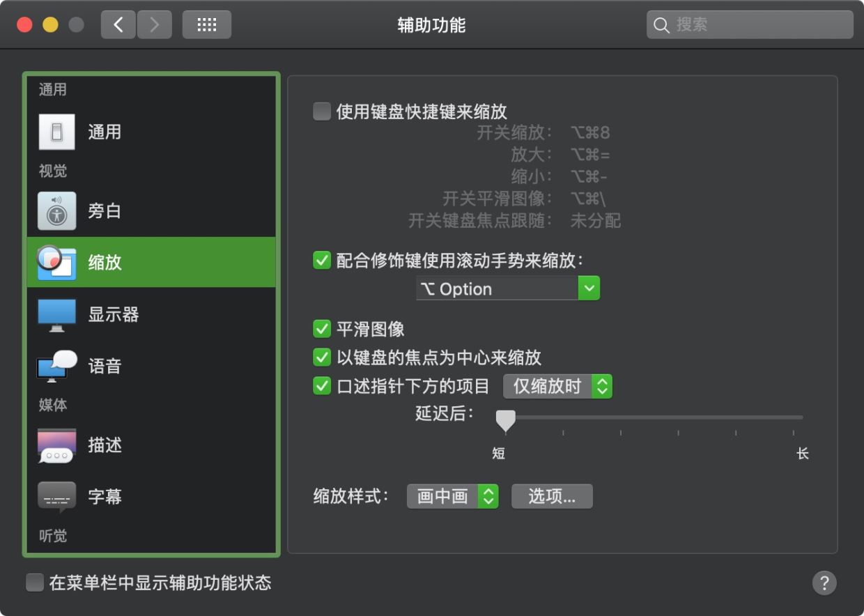Screen dimensions: 864x616
Task: Click the 语音 speech bubble icon
Action: tap(56, 366)
